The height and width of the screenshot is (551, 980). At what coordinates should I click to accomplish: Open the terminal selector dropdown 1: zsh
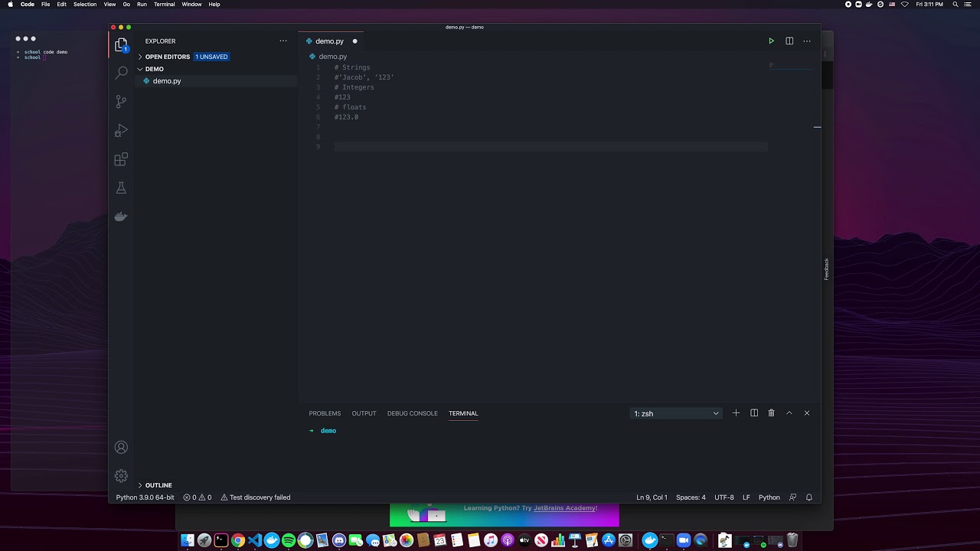(676, 413)
